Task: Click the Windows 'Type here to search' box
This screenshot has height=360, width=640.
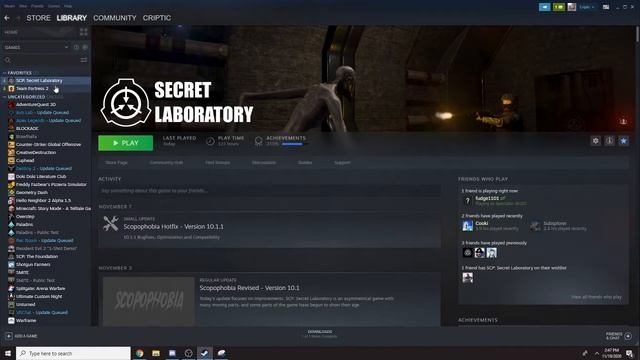Action: 73,353
